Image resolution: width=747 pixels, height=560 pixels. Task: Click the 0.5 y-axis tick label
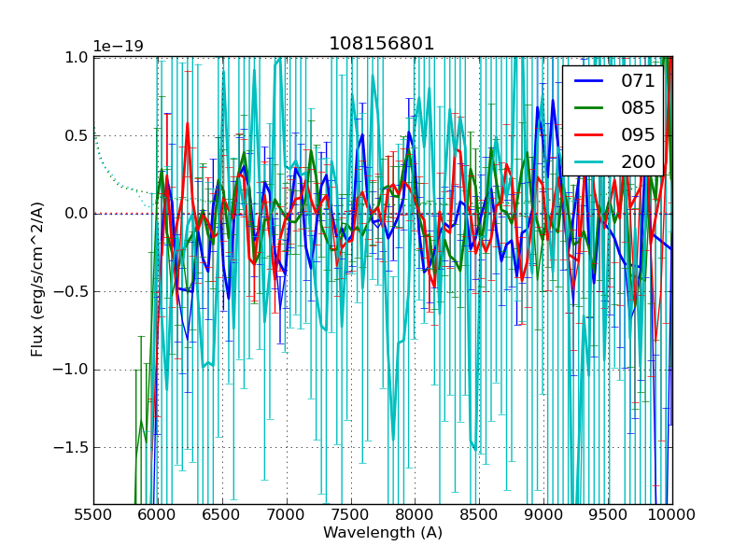click(x=76, y=135)
